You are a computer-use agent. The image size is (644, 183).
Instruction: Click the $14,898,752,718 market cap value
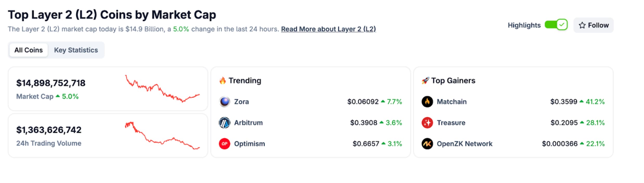coord(51,83)
